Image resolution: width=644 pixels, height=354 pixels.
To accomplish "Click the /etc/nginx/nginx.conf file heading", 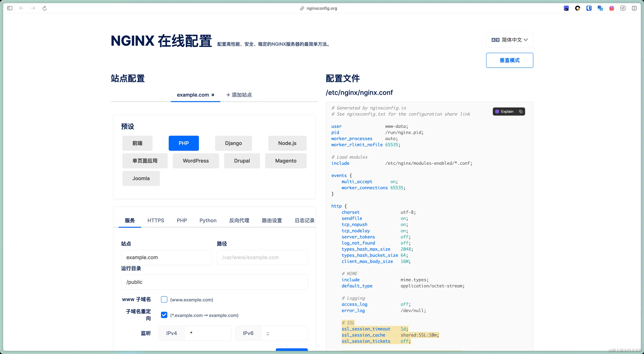I will 359,92.
